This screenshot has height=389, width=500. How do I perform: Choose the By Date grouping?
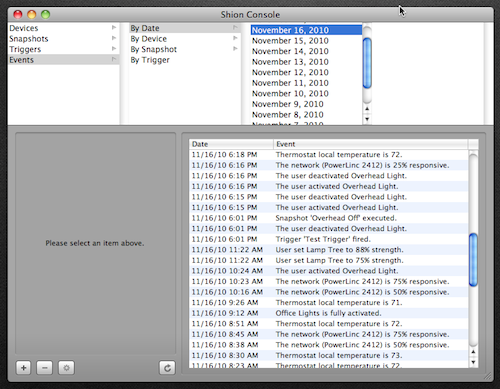coord(185,28)
